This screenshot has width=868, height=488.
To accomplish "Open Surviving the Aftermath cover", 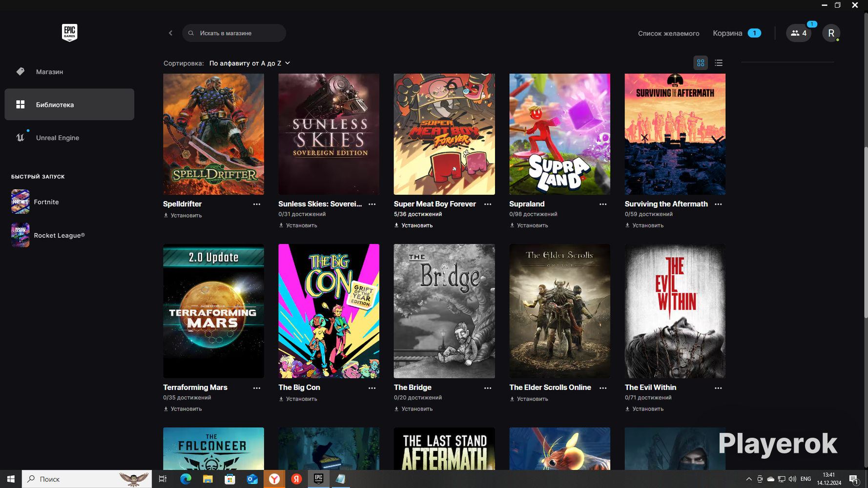I will 675,134.
